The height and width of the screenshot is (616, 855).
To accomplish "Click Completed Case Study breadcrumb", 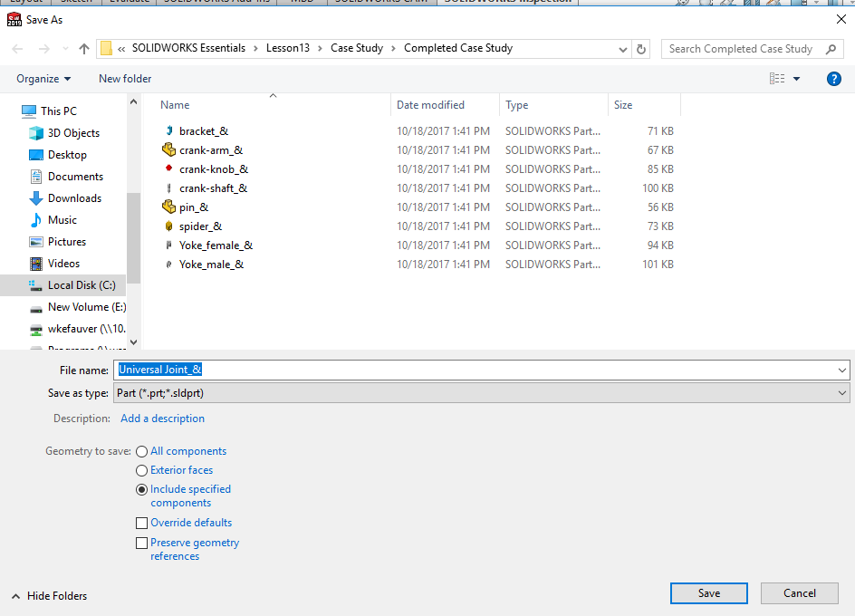I will (x=458, y=48).
